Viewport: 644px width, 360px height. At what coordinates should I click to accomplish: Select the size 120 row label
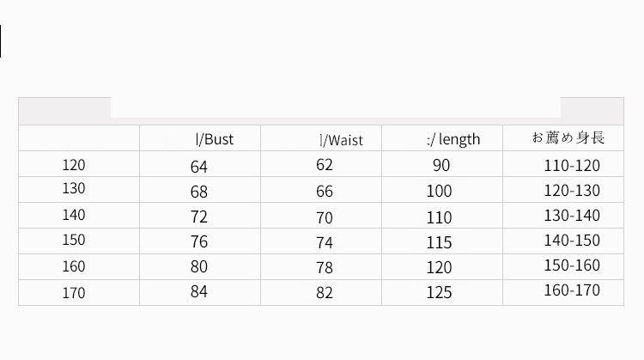[74, 165]
